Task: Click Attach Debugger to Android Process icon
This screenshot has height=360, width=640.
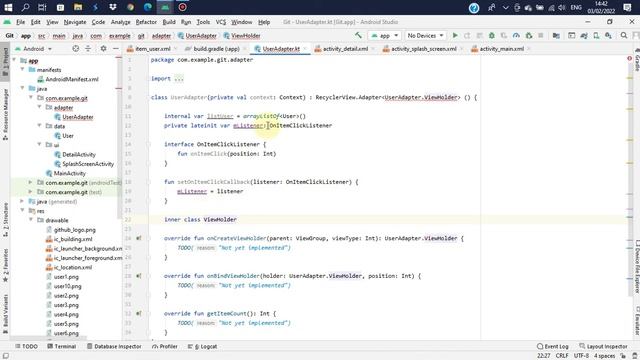Action: pos(529,36)
